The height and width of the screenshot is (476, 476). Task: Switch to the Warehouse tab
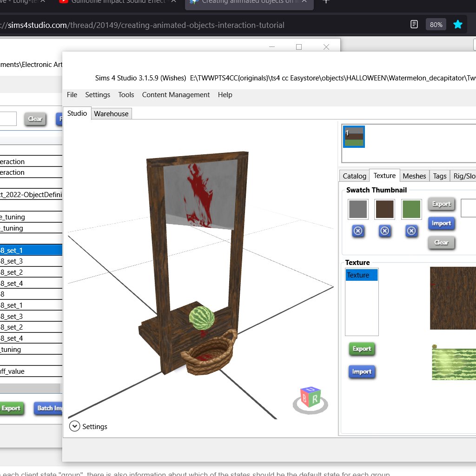(111, 114)
